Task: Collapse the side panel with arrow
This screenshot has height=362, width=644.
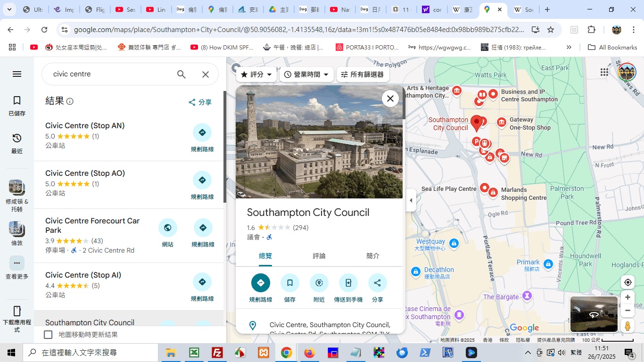Action: [411, 200]
